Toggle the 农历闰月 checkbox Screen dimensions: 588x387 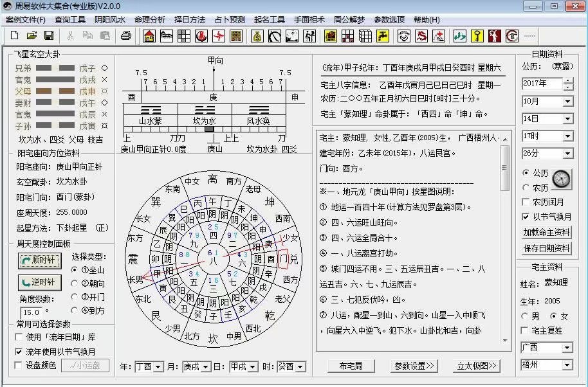[x=526, y=202]
